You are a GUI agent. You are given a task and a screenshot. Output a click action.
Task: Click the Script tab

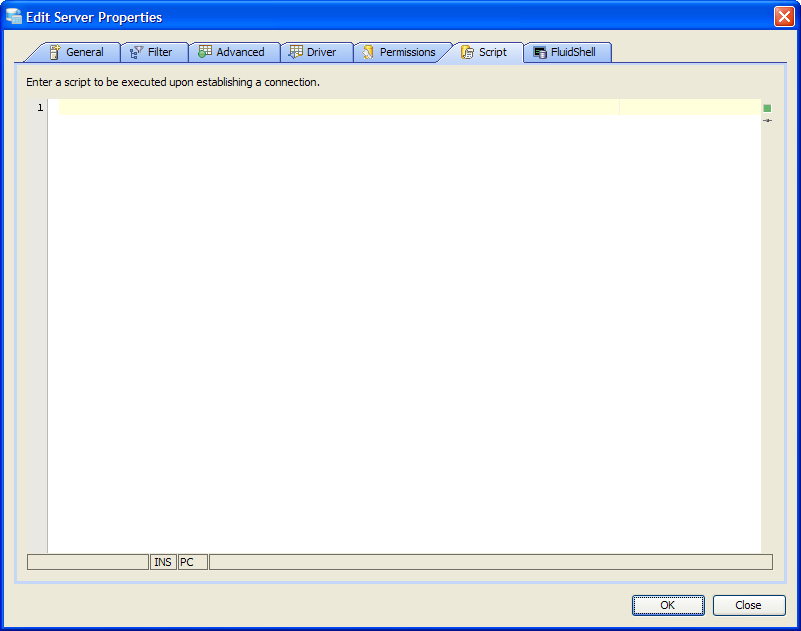(485, 52)
